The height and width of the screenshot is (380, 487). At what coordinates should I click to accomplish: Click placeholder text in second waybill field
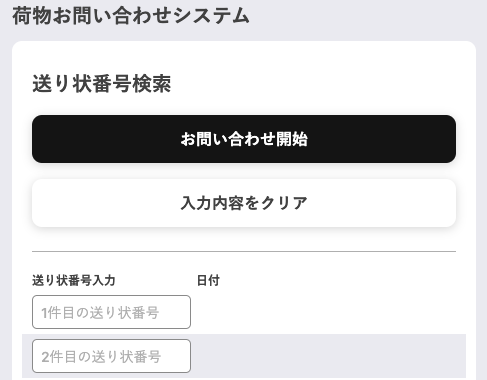click(x=101, y=357)
